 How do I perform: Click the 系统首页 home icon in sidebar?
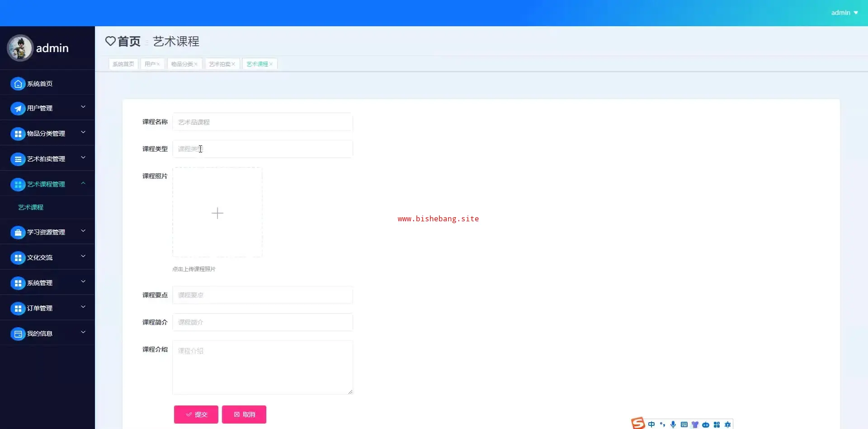pos(18,84)
